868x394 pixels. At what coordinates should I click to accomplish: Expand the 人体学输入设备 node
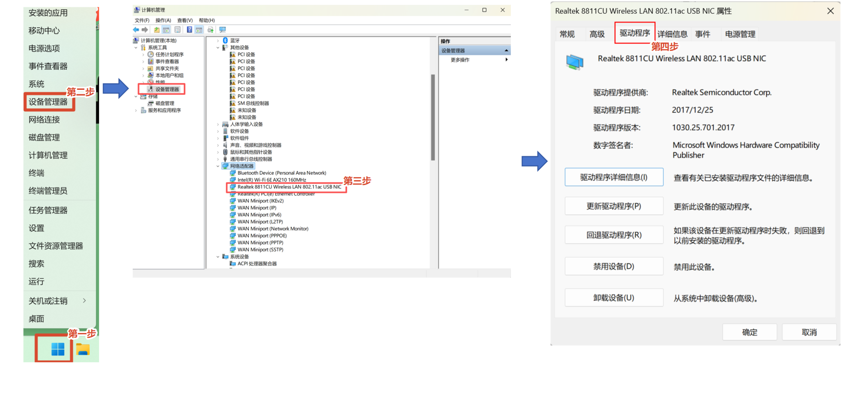point(218,124)
